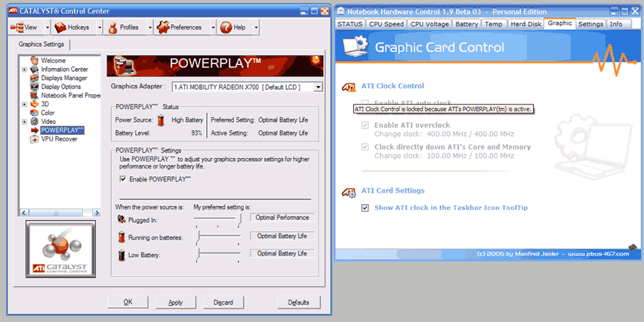
Task: Switch to the Temp tab
Action: point(493,24)
